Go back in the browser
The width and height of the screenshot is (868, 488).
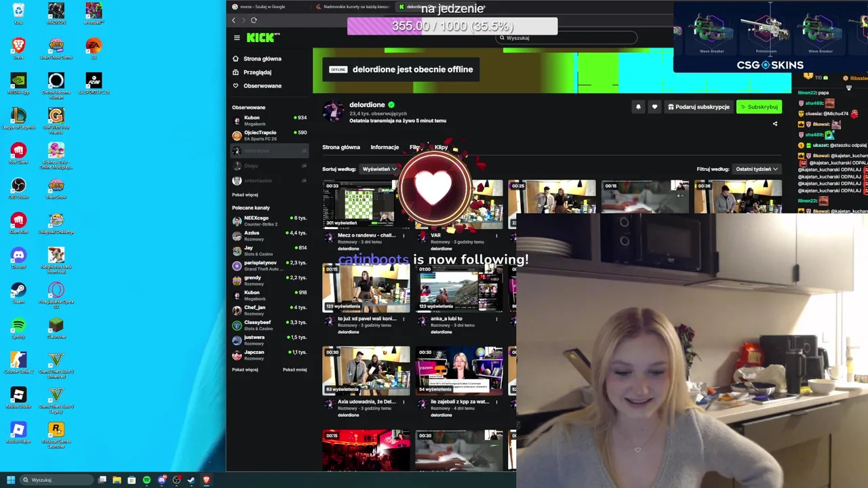point(234,20)
